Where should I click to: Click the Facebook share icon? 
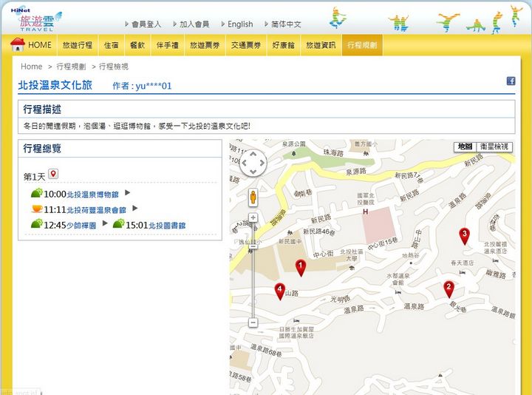click(x=511, y=81)
